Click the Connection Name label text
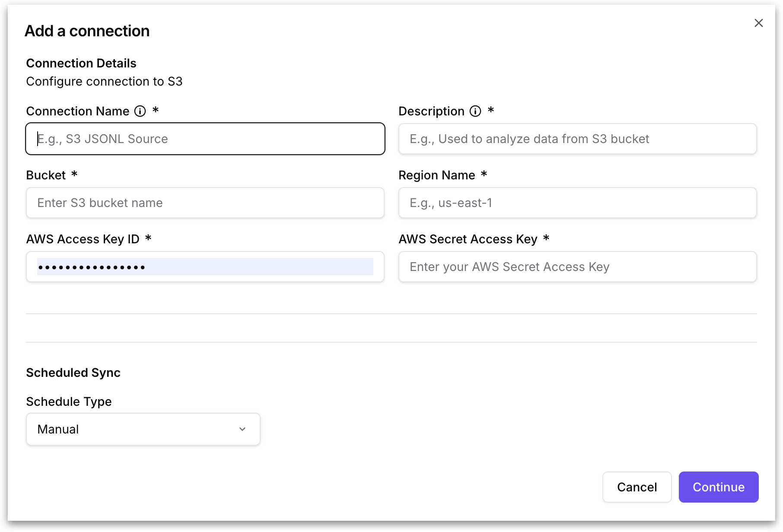This screenshot has width=783, height=532. click(x=78, y=111)
